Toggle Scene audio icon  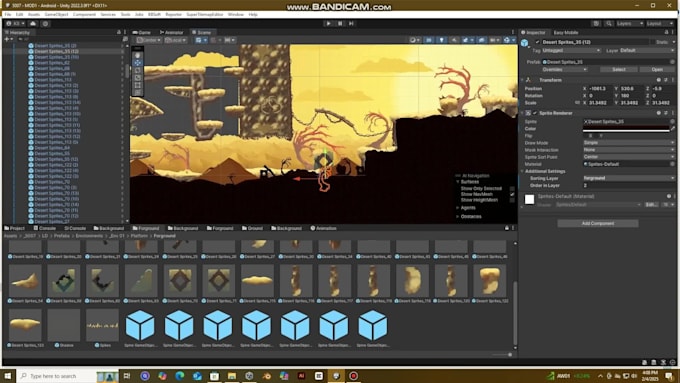[454, 40]
